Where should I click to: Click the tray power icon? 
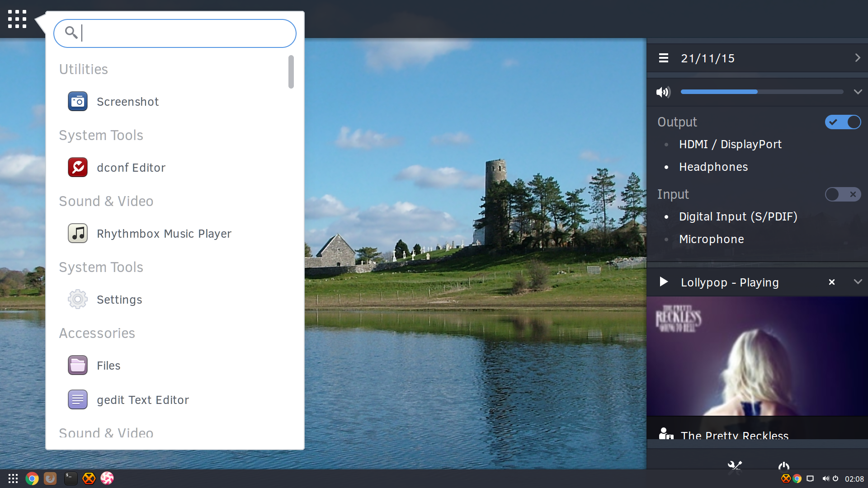pos(835,479)
